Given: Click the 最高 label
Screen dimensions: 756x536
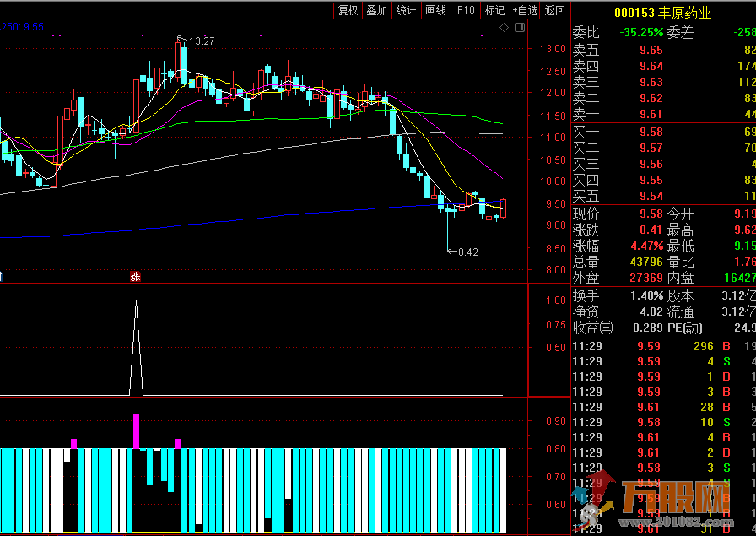Looking at the screenshot, I should tap(681, 230).
